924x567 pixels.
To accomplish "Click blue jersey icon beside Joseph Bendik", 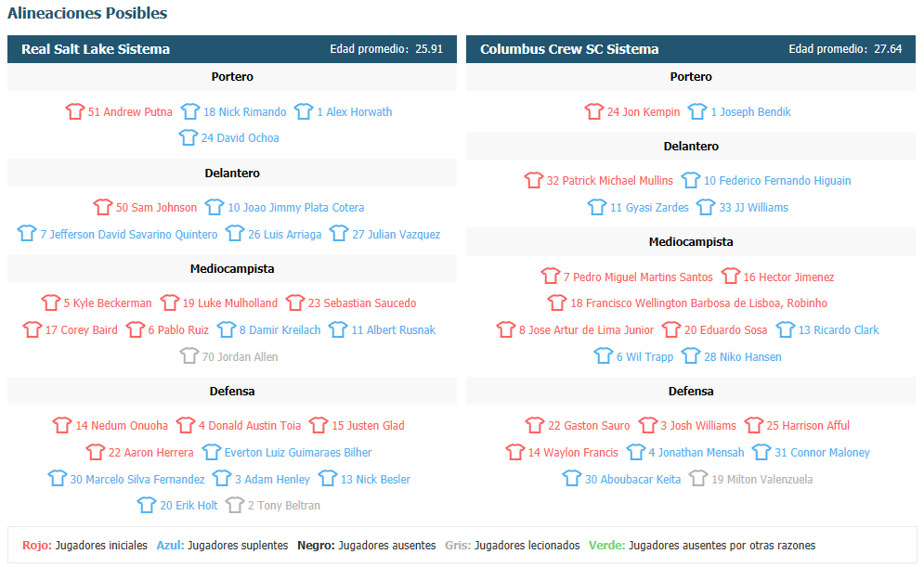I will [x=697, y=111].
